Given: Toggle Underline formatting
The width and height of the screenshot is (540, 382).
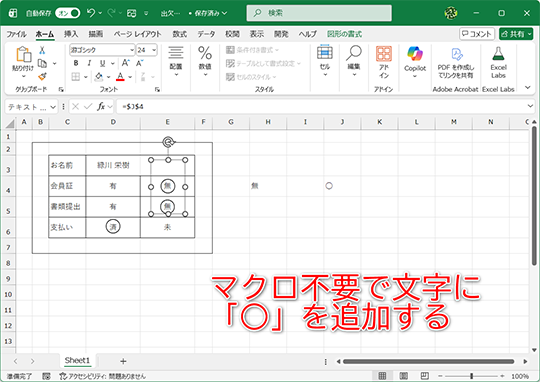Looking at the screenshot, I should pyautogui.click(x=102, y=63).
